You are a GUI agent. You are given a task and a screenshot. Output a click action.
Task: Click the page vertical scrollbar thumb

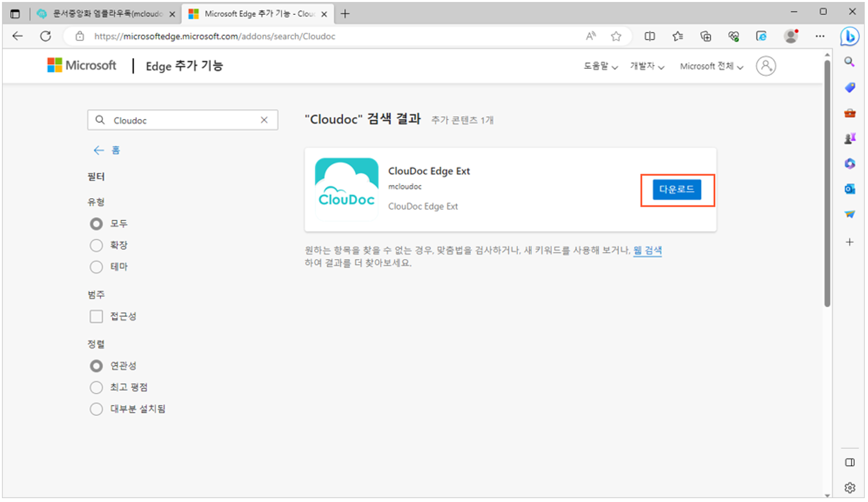pyautogui.click(x=827, y=183)
